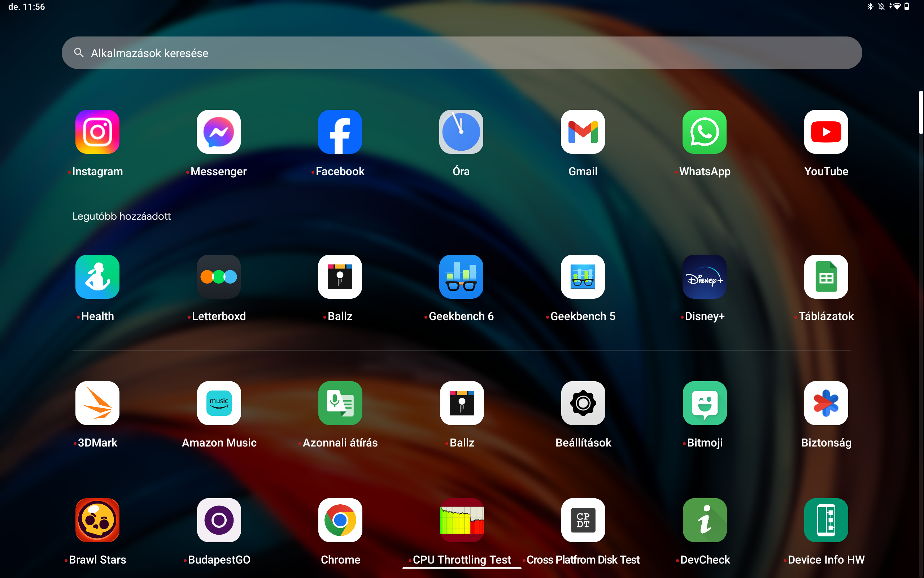Launch Azonnali átírás app
Image resolution: width=924 pixels, height=578 pixels.
[x=340, y=403]
